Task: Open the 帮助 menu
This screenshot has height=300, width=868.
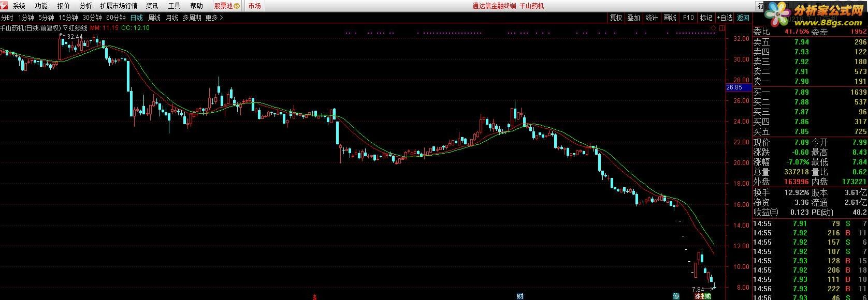Action: 197,6
